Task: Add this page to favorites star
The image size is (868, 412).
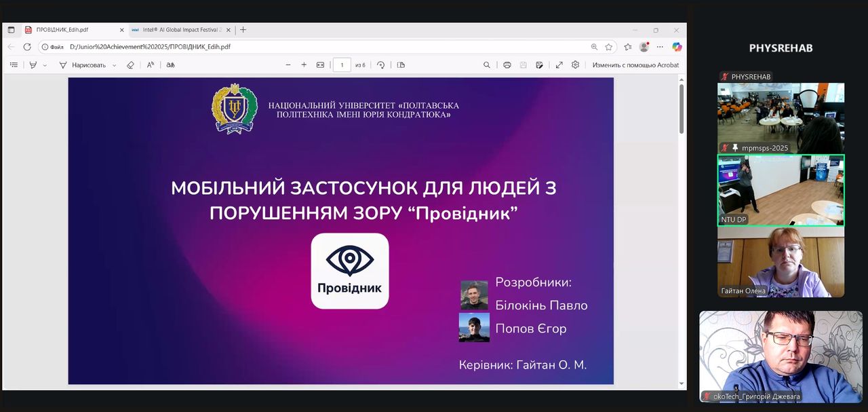Action: pos(609,47)
